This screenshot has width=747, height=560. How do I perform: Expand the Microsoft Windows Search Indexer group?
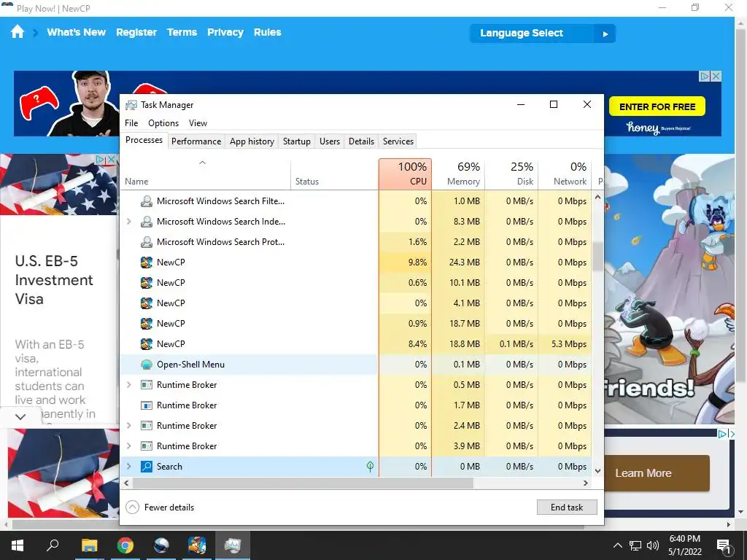pos(128,222)
